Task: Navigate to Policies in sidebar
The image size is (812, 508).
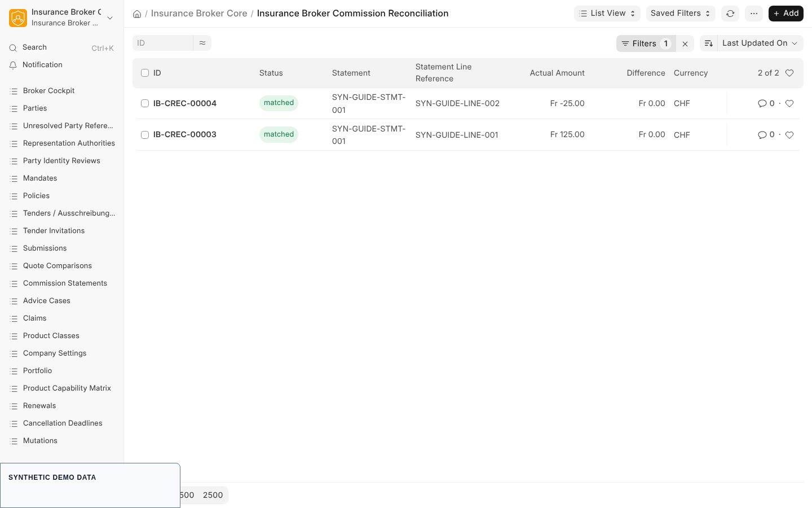Action: click(x=62, y=196)
